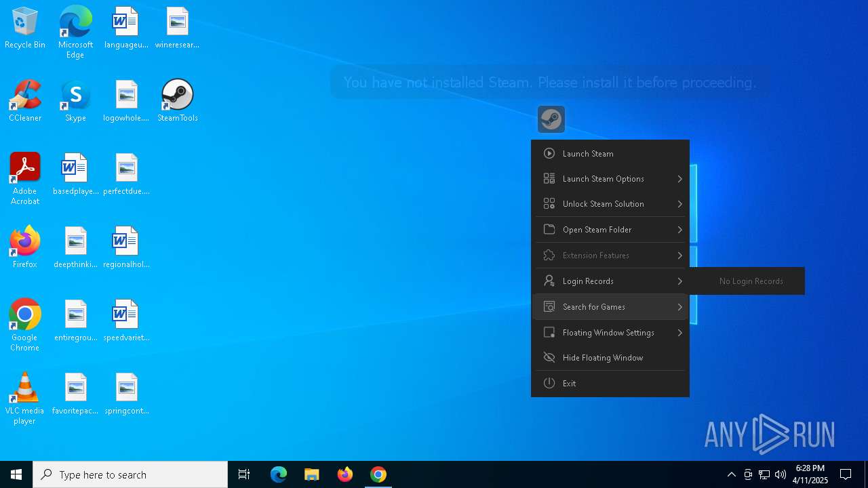The width and height of the screenshot is (868, 488).
Task: Click the window icon beside Floating Window Settings
Action: pos(549,333)
